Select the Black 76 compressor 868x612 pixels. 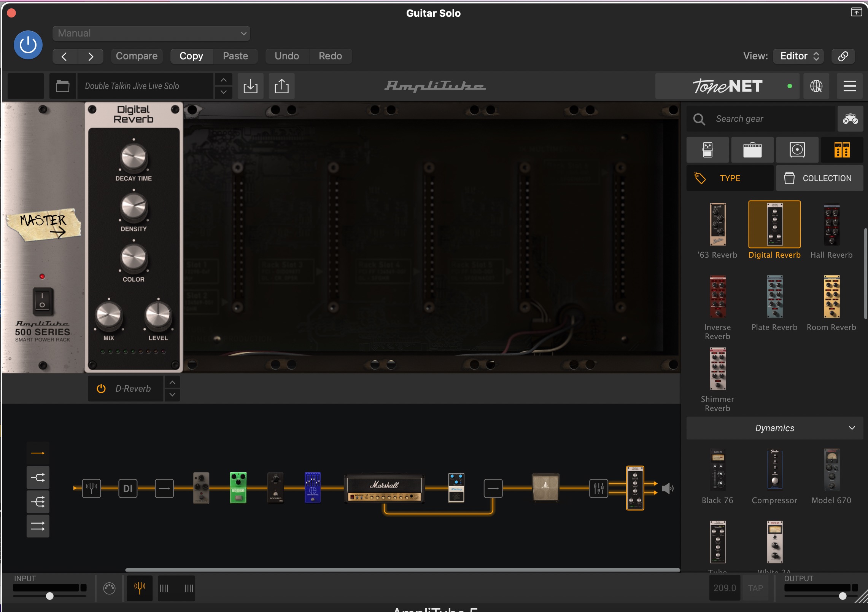[x=717, y=477]
